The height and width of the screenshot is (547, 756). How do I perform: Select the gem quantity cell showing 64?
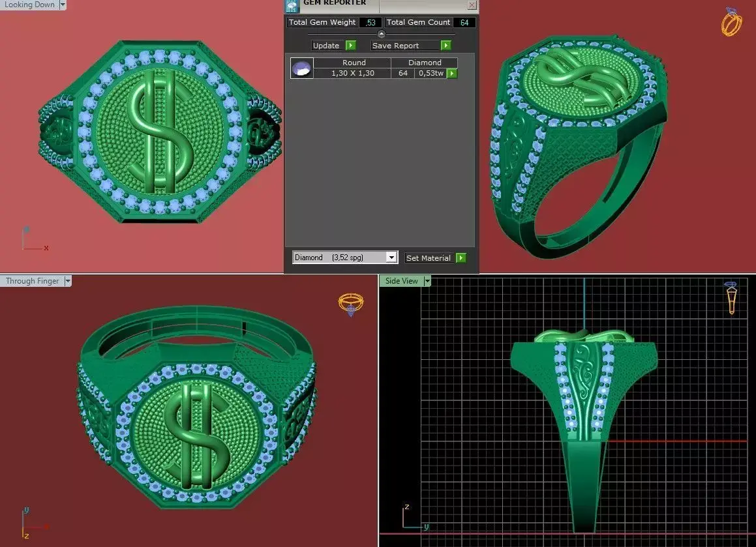[x=403, y=73]
